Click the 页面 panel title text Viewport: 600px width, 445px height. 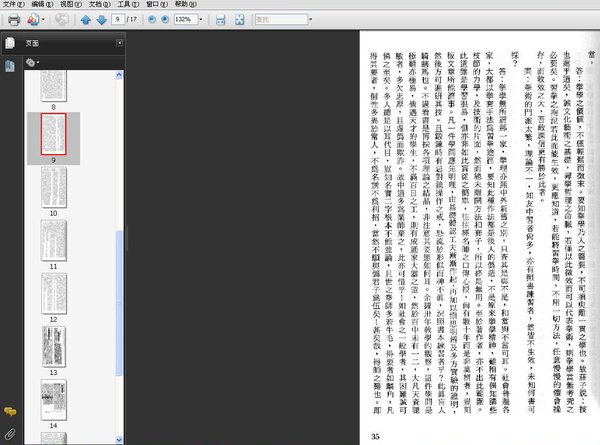tap(32, 43)
